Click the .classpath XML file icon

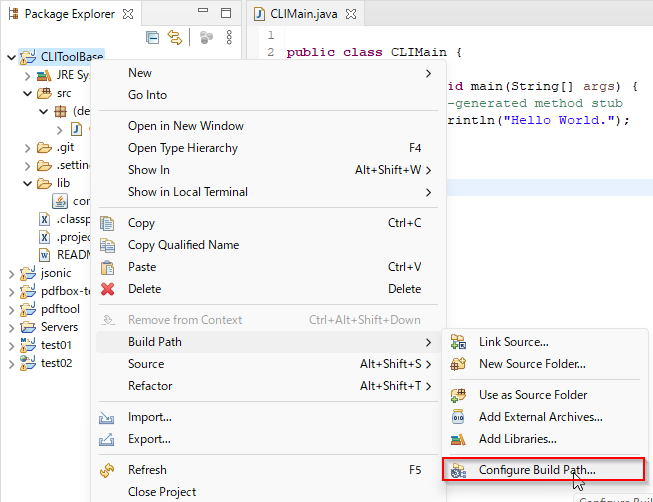(x=44, y=219)
